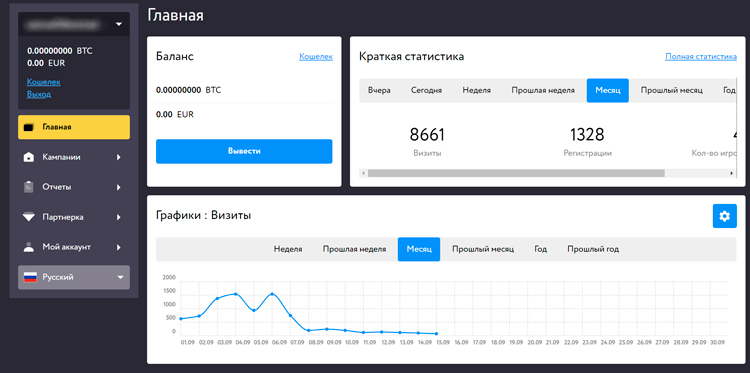Expand the Партнерка submenu arrow
The width and height of the screenshot is (750, 373).
point(119,217)
